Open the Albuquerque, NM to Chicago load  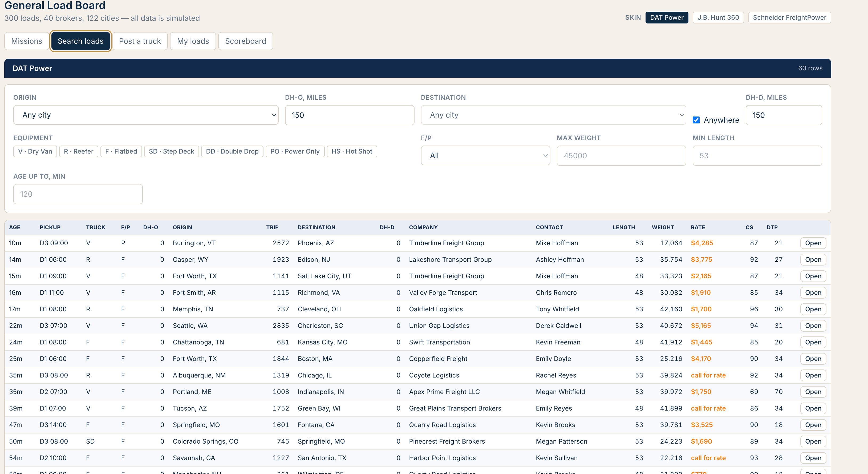[813, 375]
